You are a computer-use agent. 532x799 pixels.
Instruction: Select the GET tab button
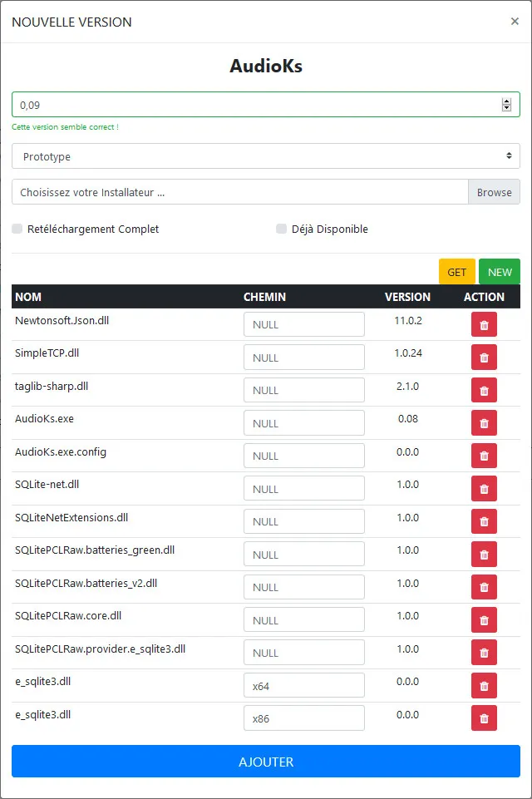[x=456, y=271]
